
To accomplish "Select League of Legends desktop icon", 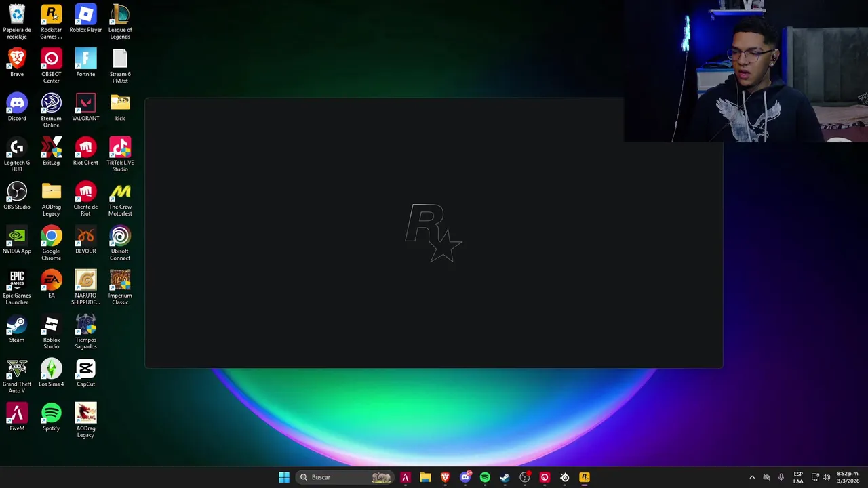I will point(120,22).
